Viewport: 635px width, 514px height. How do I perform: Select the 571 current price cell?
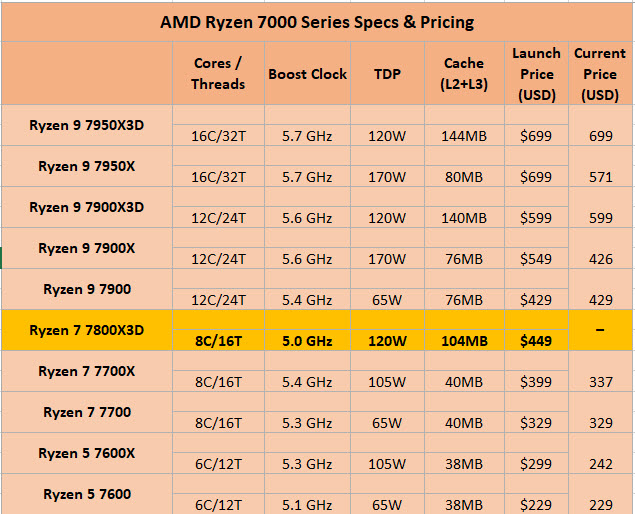[x=601, y=177]
